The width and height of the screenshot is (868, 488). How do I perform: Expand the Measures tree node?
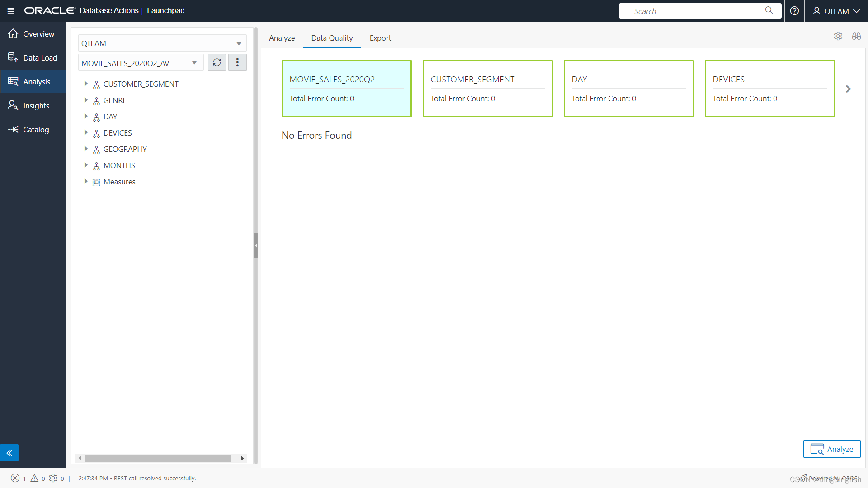pyautogui.click(x=86, y=182)
